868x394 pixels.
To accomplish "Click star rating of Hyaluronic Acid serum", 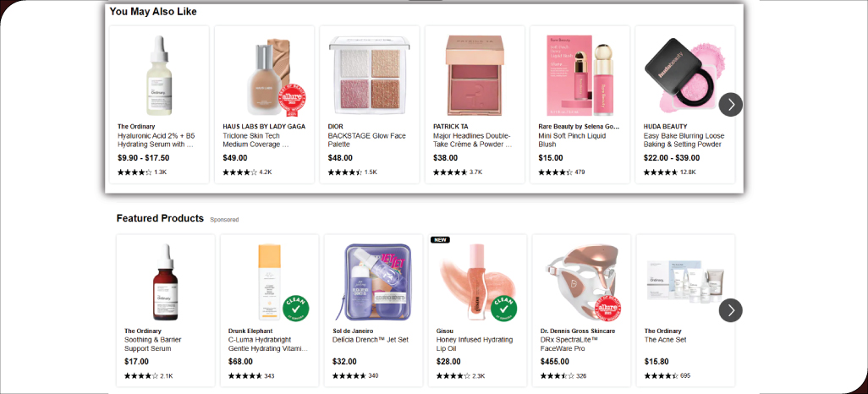I will point(135,172).
